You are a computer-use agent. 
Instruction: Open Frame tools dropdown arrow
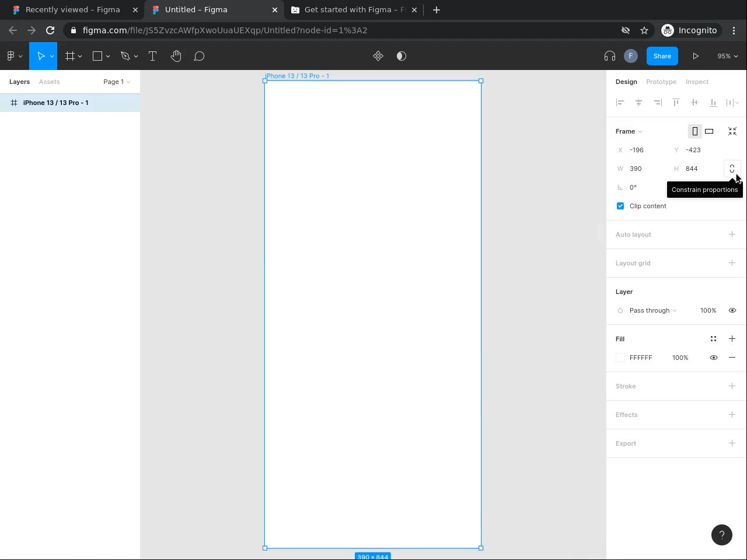coord(80,57)
